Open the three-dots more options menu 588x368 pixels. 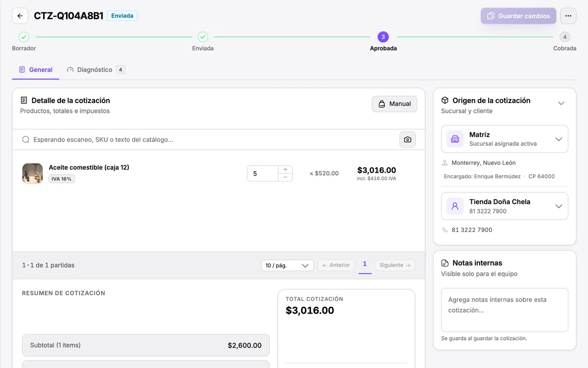(568, 16)
